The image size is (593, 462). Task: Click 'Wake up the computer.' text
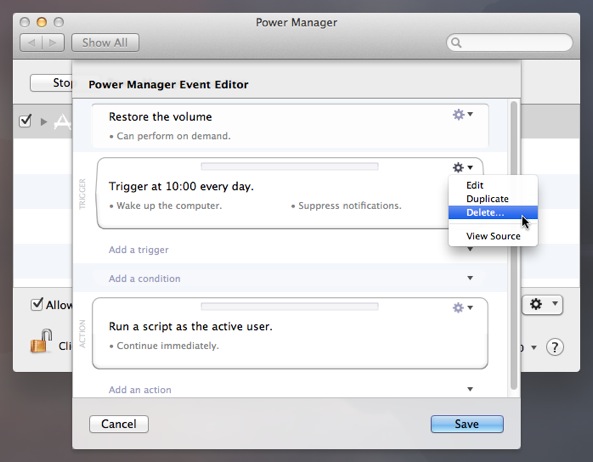pyautogui.click(x=169, y=206)
